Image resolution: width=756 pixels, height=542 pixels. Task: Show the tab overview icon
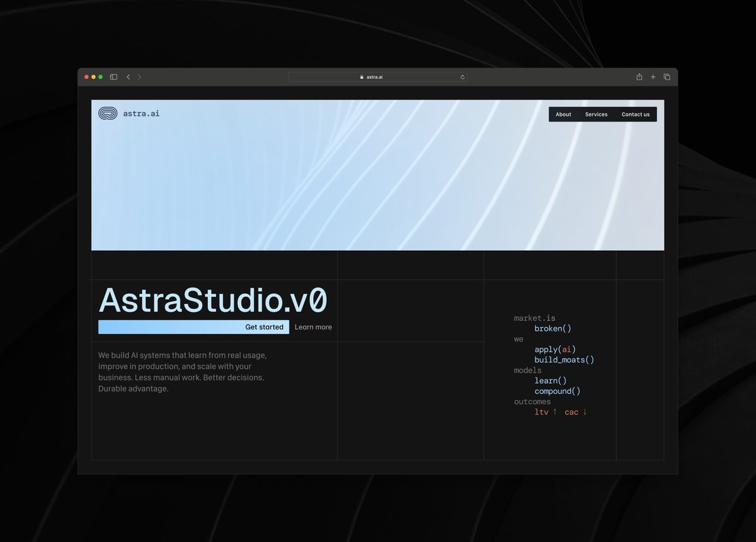667,77
